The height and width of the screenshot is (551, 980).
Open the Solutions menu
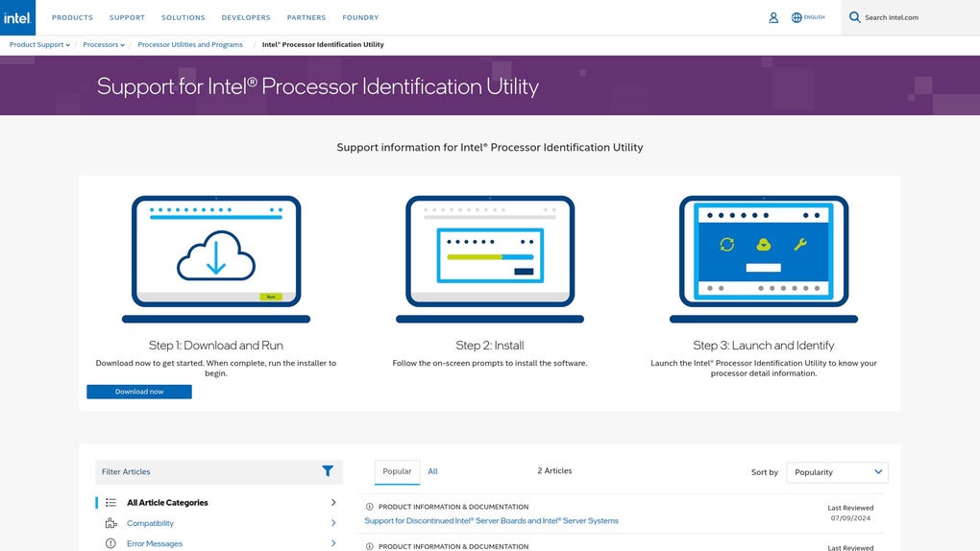tap(184, 17)
